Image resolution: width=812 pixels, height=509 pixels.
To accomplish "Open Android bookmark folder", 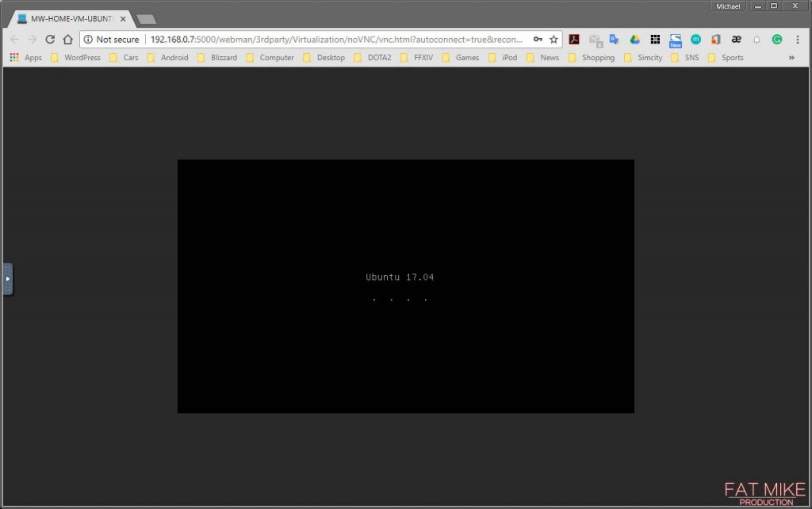I will [x=168, y=57].
